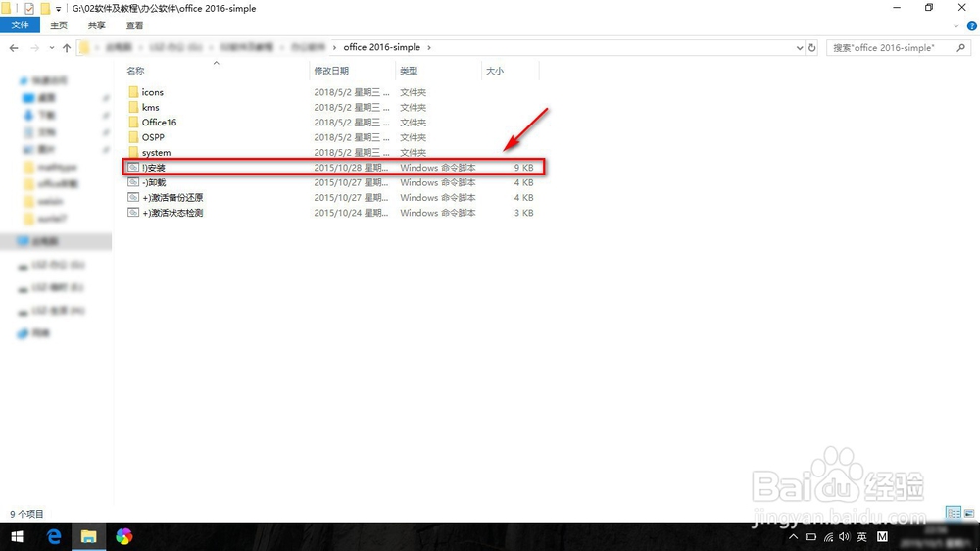Switch to details view layout icon
Viewport: 980px width, 551px height.
coord(954,513)
